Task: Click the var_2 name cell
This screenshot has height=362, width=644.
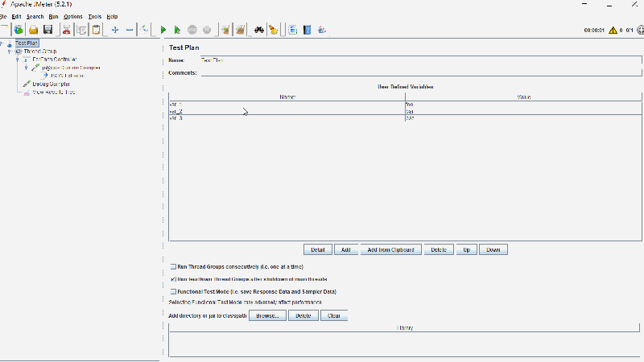Action: click(287, 111)
